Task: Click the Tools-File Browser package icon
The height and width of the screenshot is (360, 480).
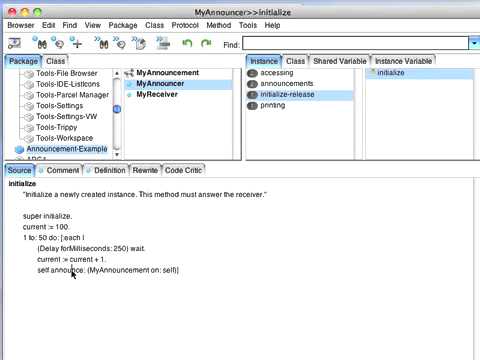Action: tap(29, 74)
